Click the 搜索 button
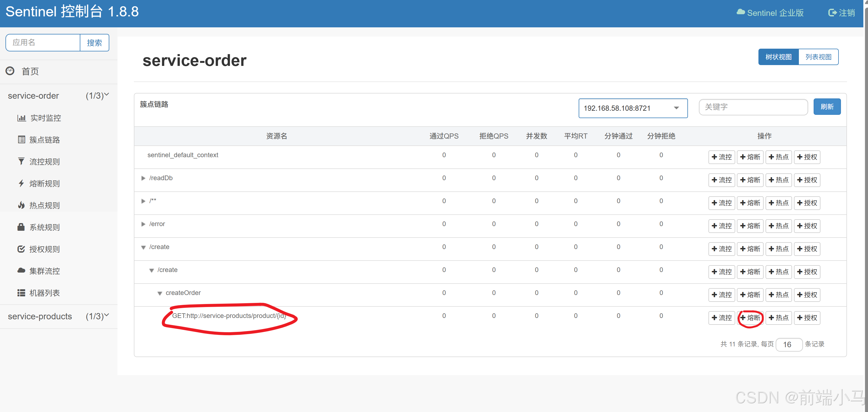 [94, 43]
